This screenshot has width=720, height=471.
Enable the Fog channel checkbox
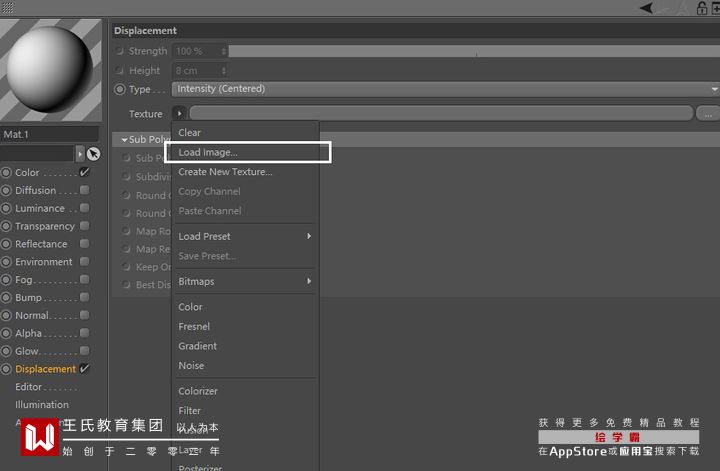coord(84,279)
